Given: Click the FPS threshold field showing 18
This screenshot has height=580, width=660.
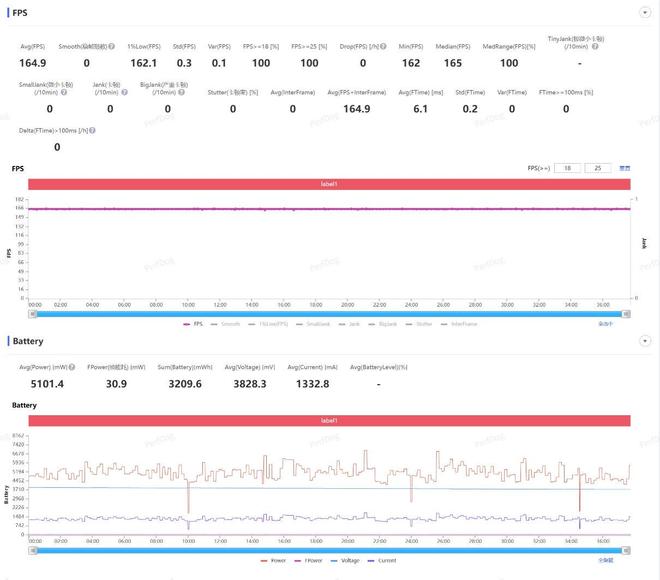Looking at the screenshot, I should (x=566, y=168).
